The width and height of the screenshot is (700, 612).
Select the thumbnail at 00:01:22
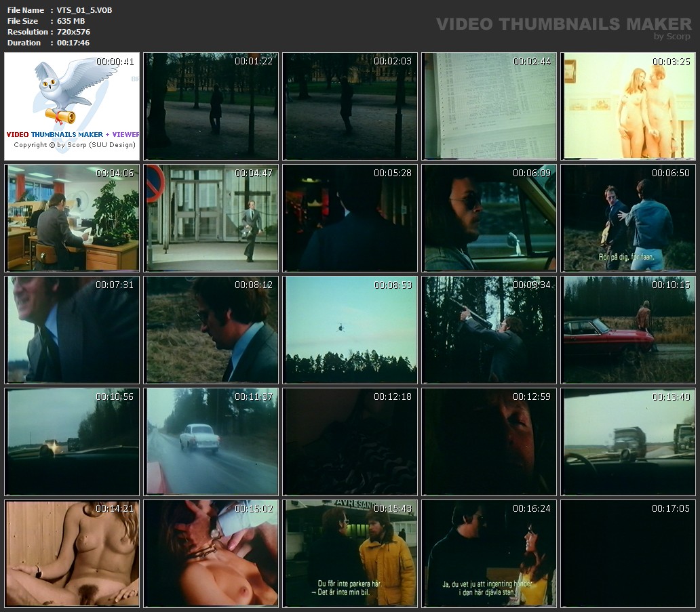coord(211,106)
